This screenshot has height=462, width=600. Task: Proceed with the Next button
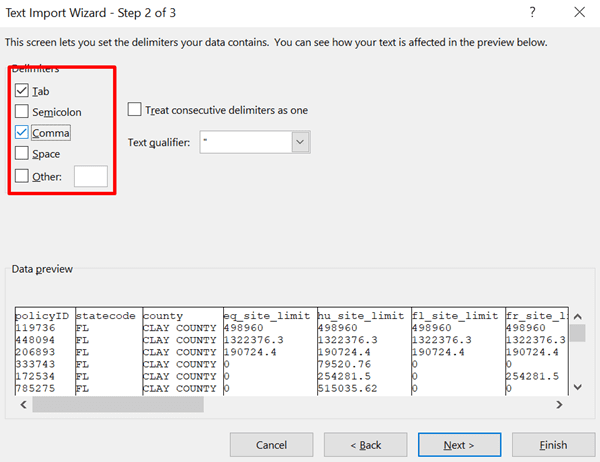459,444
